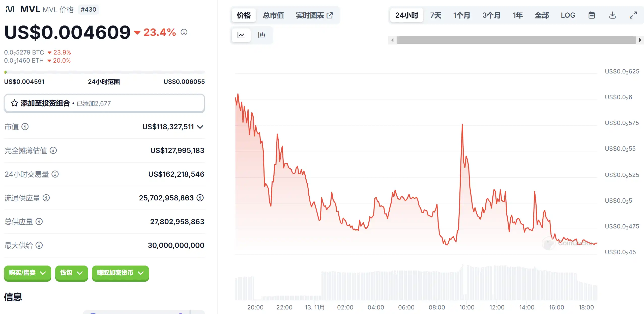Expand chart to fullscreen
Screen dimensions: 644x314
click(x=633, y=15)
